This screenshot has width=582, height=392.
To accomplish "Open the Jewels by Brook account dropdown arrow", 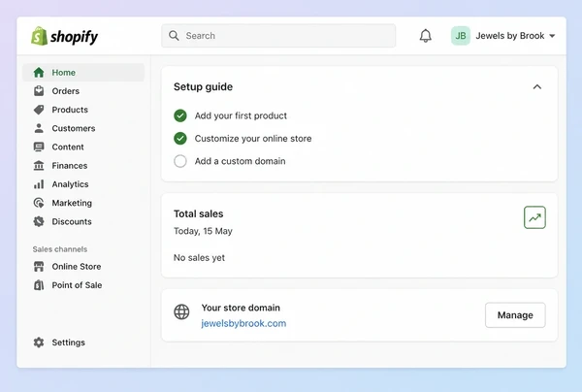I will (552, 36).
